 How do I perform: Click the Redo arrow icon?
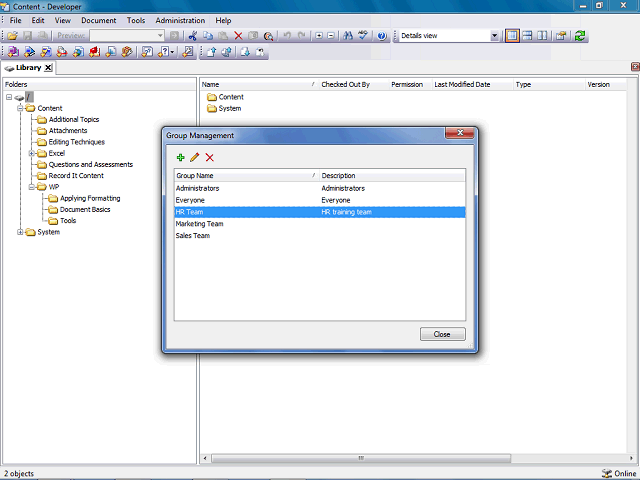302,36
